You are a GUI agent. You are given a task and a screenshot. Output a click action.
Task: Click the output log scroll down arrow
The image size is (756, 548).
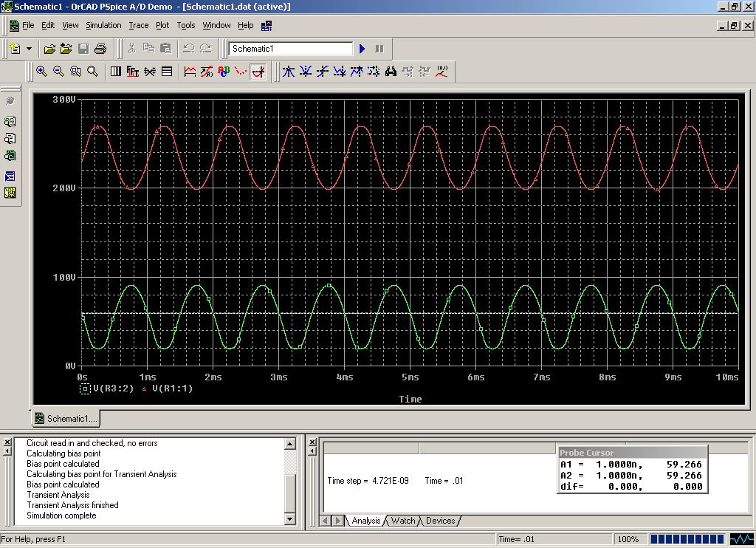coord(289,519)
